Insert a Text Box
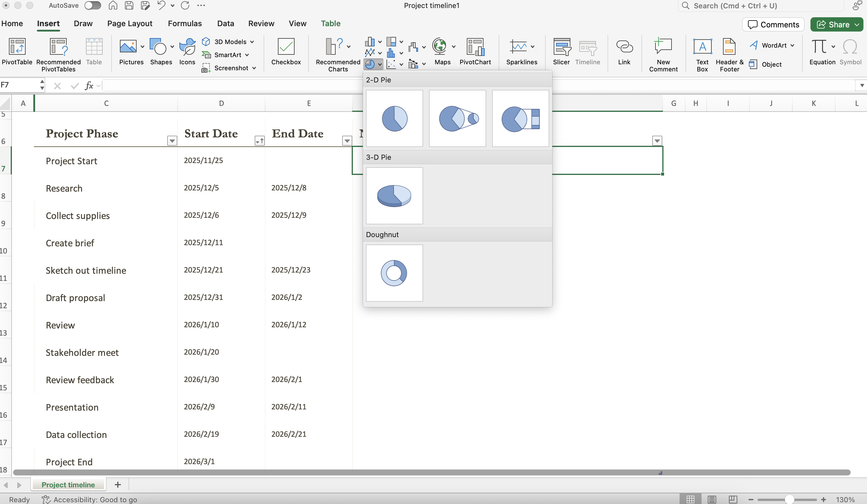The width and height of the screenshot is (867, 504). point(702,55)
